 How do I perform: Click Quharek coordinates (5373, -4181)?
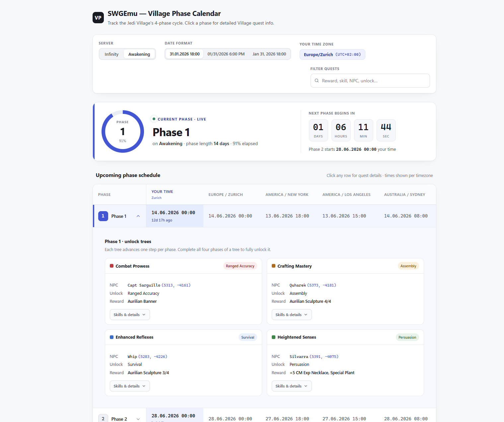pos(322,285)
